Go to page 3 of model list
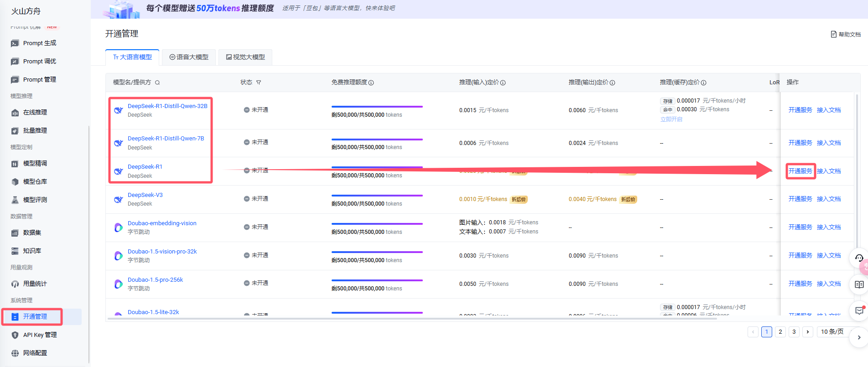The height and width of the screenshot is (367, 868). pos(794,331)
